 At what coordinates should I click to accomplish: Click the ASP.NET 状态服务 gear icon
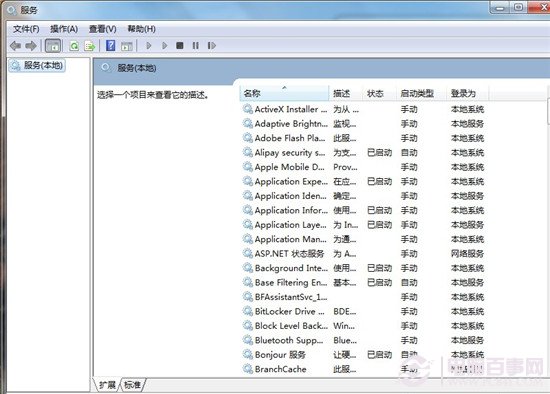tap(248, 253)
